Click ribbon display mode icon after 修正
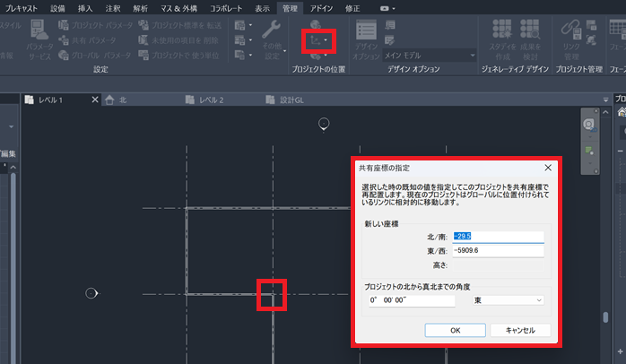The height and width of the screenshot is (364, 626). pyautogui.click(x=385, y=8)
